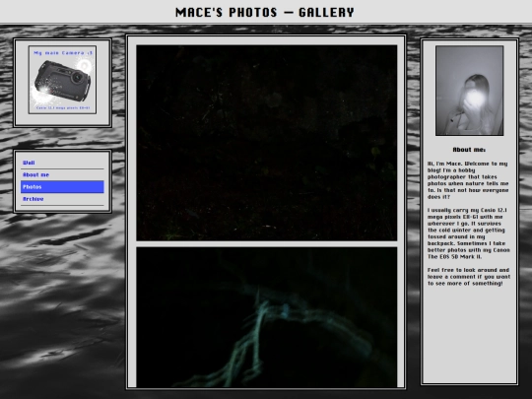The width and height of the screenshot is (532, 399).
Task: Click the Casio camera image
Action: pyautogui.click(x=62, y=80)
